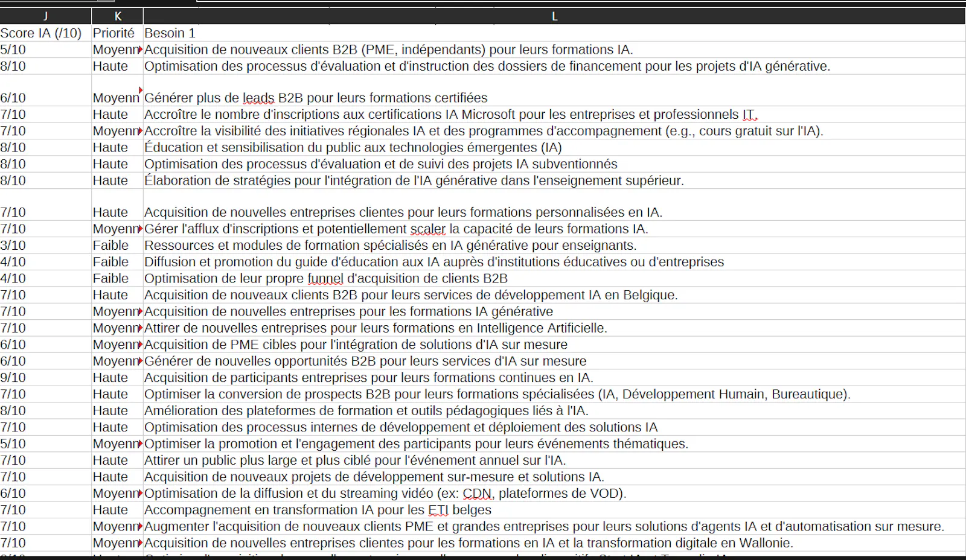This screenshot has height=560, width=966.
Task: Click cell 'Acquisition de nouvelles entreprises pour les formations IA générative'
Action: click(x=554, y=311)
